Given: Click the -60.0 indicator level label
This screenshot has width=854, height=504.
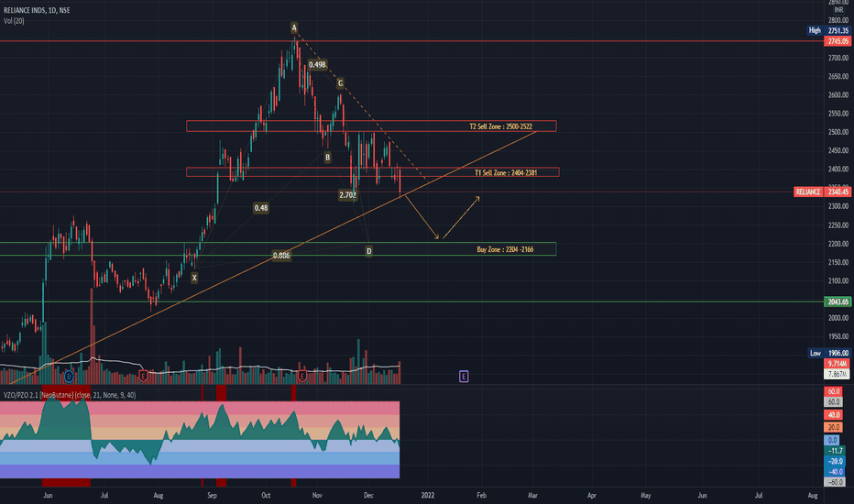Looking at the screenshot, I should 835,482.
